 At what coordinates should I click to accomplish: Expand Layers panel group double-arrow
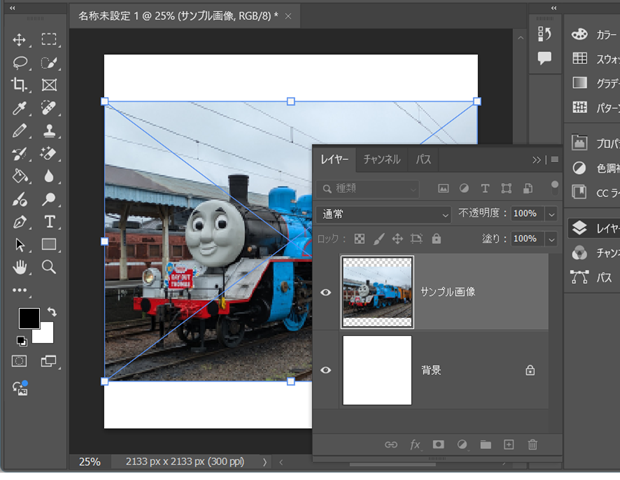536,160
